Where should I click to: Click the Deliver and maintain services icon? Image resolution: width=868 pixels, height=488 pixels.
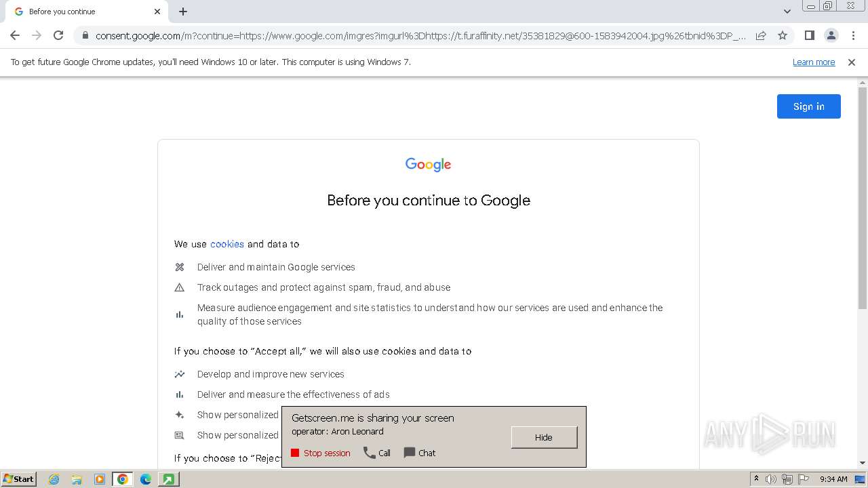coord(180,267)
